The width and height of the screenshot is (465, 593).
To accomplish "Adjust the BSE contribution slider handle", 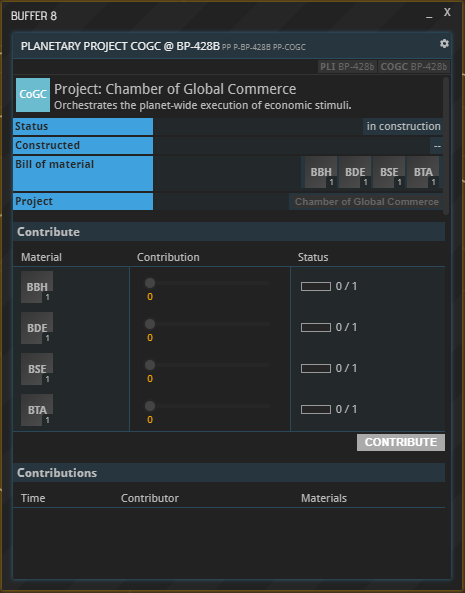I will [x=150, y=365].
